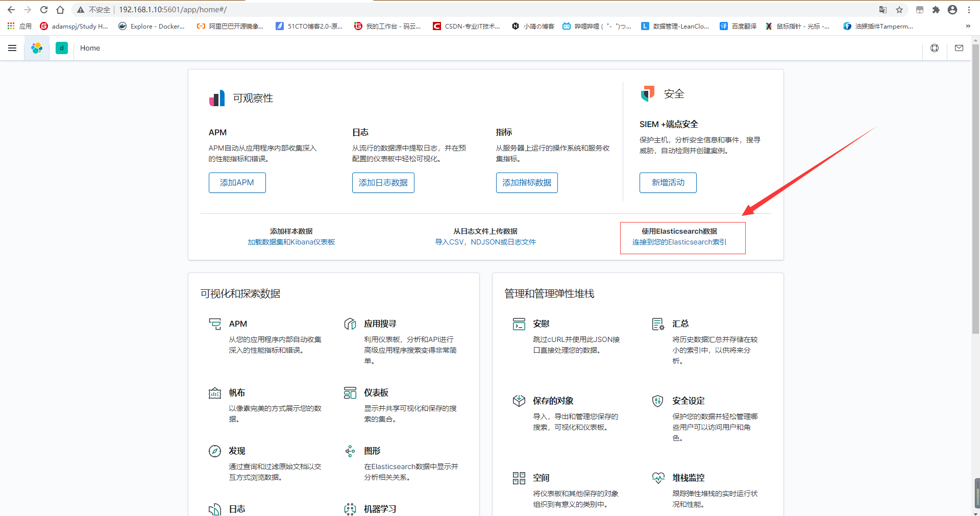Click the Logs (日志) icon at the bottom

coord(215,509)
